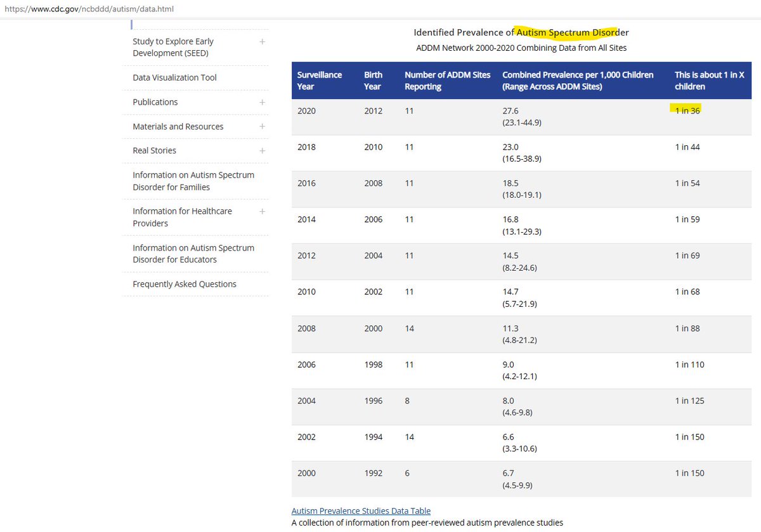
Task: Click the Surveillance Year column header
Action: click(x=320, y=81)
